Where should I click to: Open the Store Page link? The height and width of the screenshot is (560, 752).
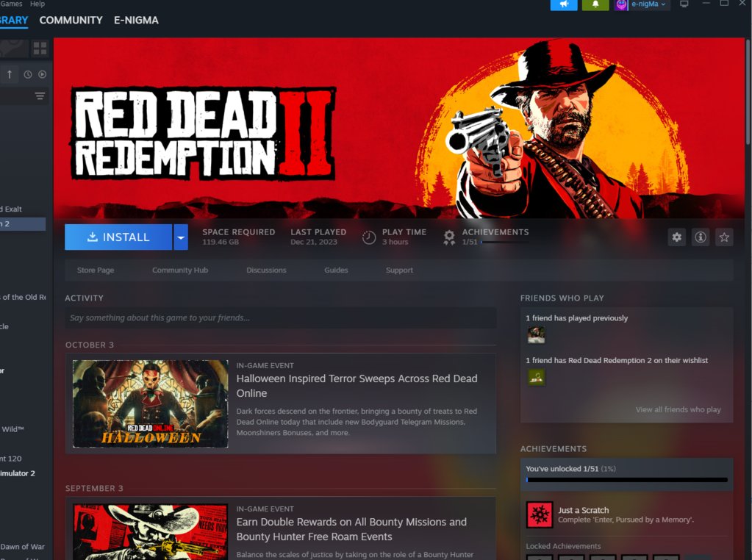click(x=96, y=270)
